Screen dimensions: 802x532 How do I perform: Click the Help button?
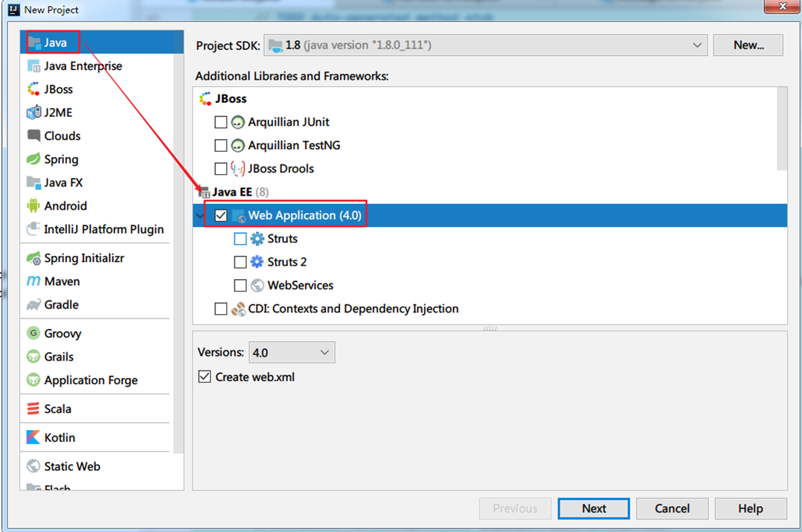pos(751,508)
